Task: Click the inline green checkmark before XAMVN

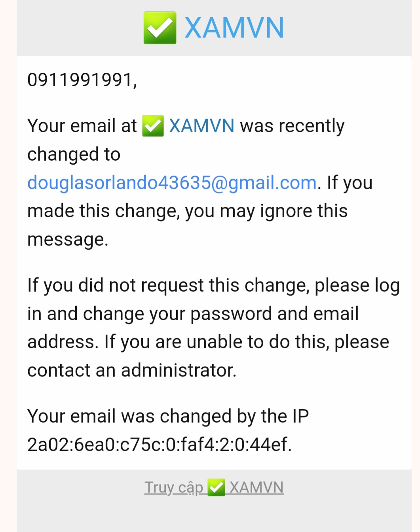Action: (153, 126)
